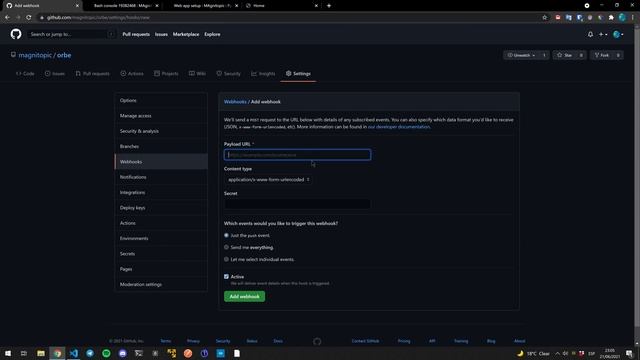Viewport: 640px width, 360px height.
Task: Switch to the 'Web app setup' browser tab
Action: point(202,6)
